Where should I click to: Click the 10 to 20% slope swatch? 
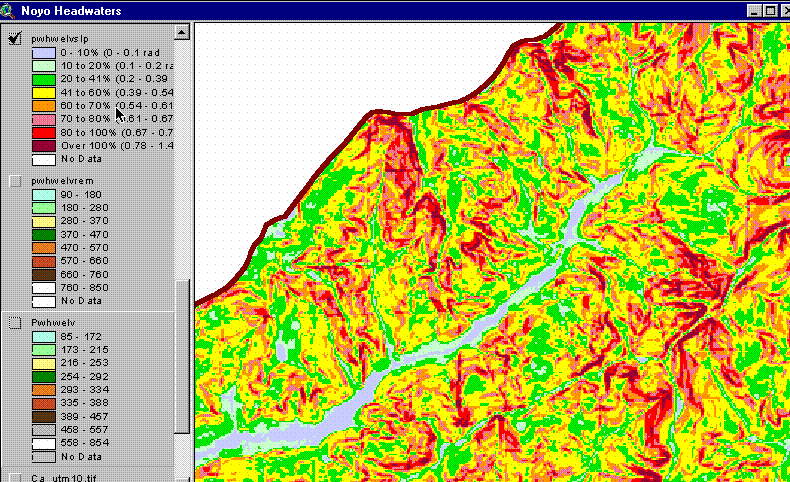[44, 66]
